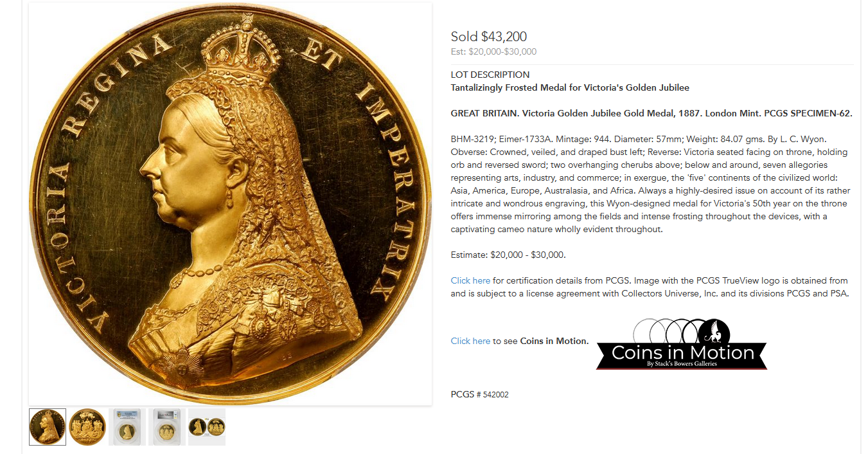Viewport: 868px width, 454px height.
Task: Open the PCGS certification details link
Action: point(470,280)
